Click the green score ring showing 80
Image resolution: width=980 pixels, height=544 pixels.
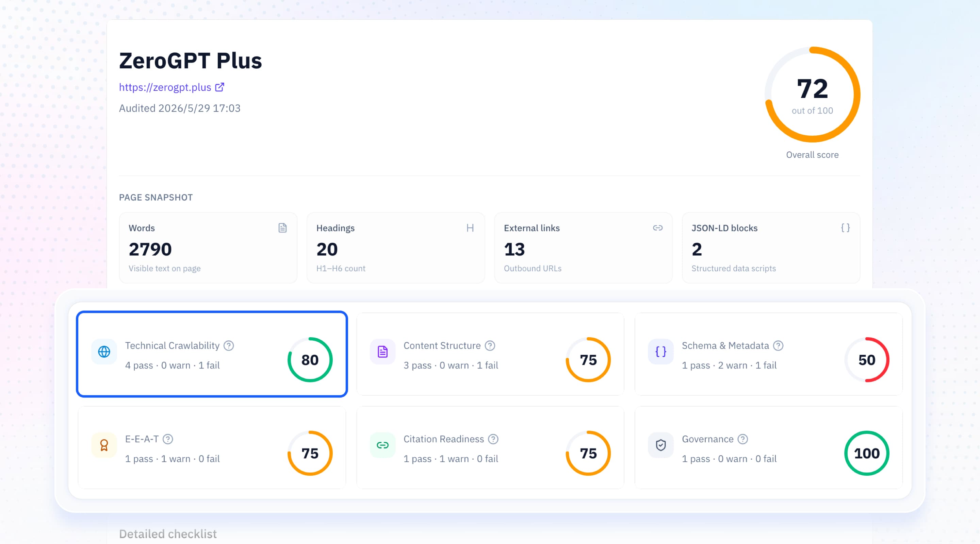[x=310, y=360]
